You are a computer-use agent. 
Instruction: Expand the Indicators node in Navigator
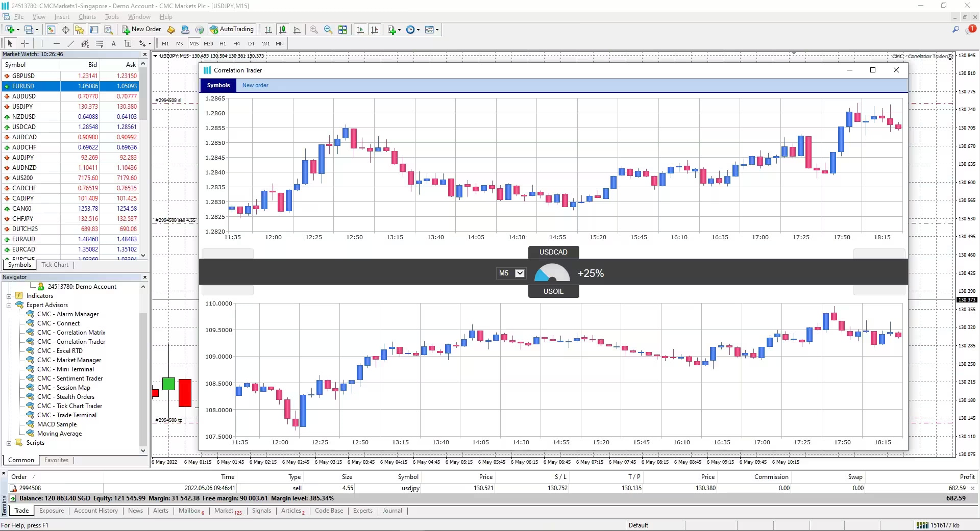(x=9, y=296)
